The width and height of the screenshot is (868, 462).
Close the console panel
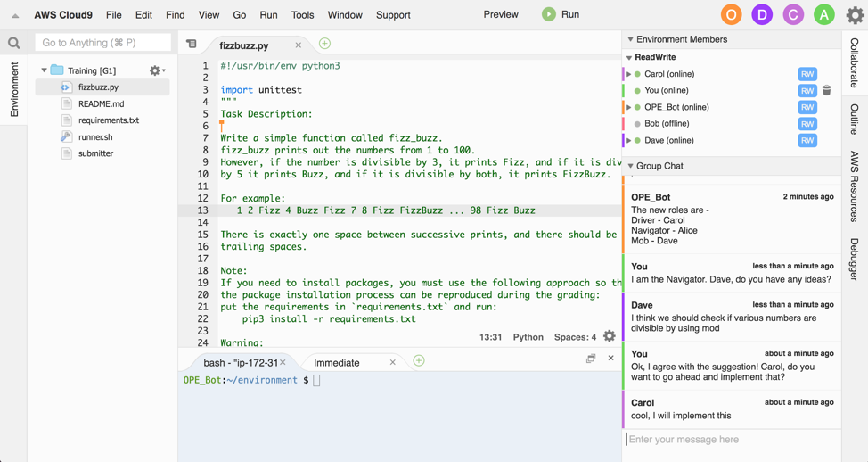(x=610, y=358)
